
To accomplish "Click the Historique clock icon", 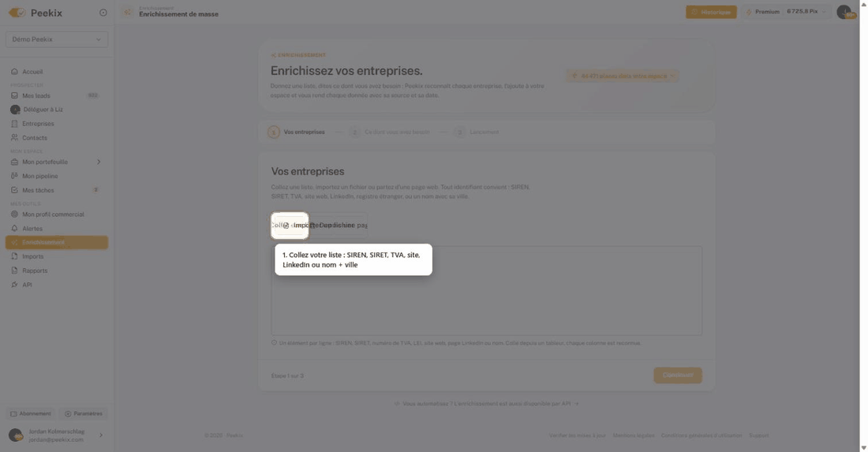I will tap(694, 12).
